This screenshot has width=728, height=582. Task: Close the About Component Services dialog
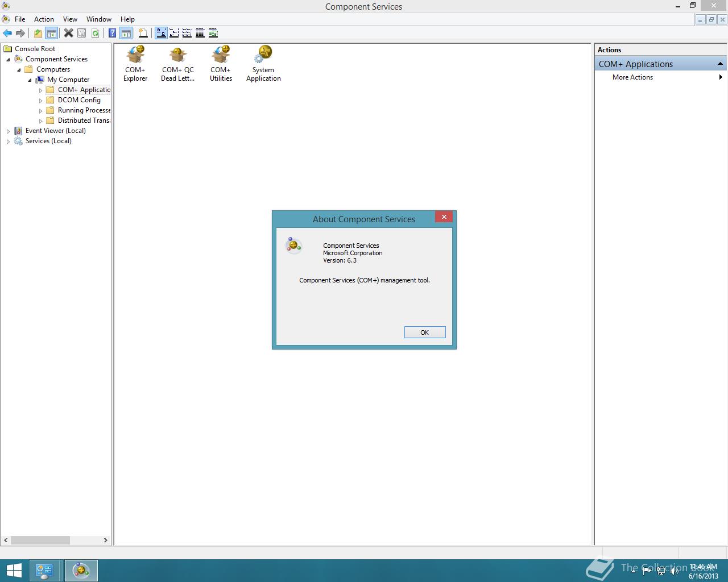[444, 217]
